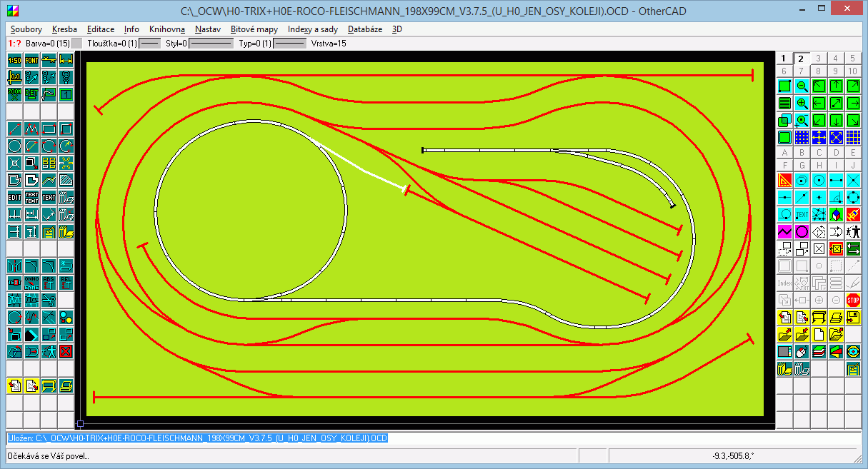Choose the hatching fill tool
868x469 pixels.
[x=66, y=181]
